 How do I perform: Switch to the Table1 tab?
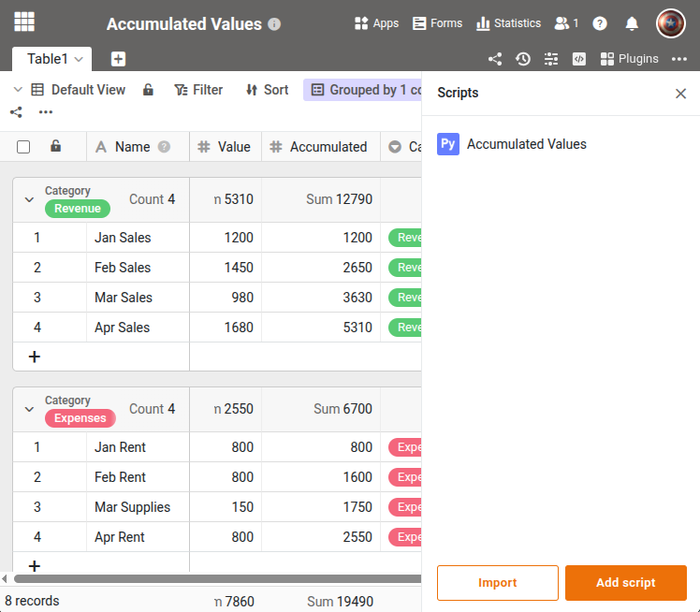pyautogui.click(x=48, y=59)
